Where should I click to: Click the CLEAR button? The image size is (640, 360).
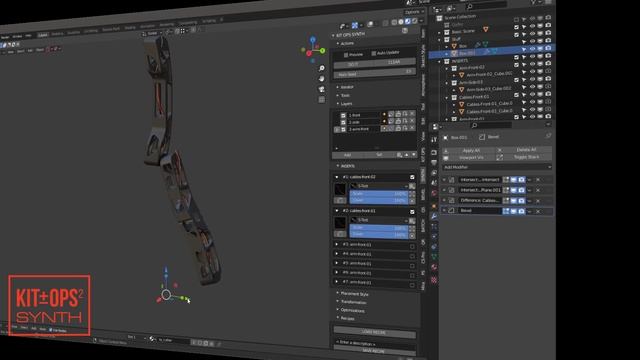[x=394, y=62]
